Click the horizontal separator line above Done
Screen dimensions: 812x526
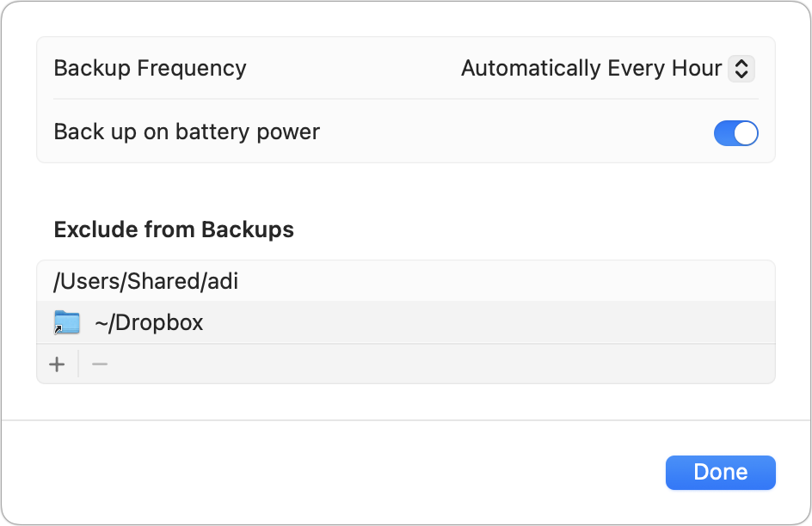pos(406,420)
